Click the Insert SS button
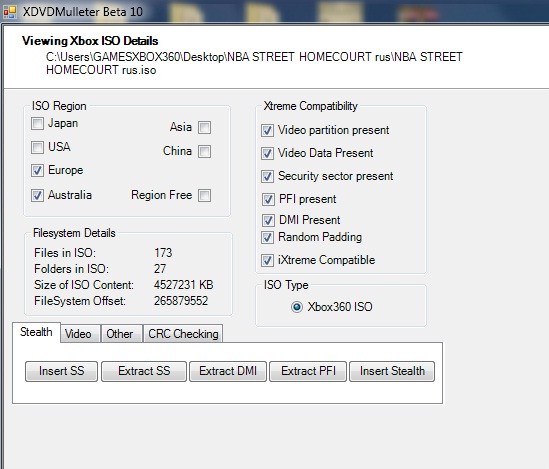The width and height of the screenshot is (549, 469). click(62, 371)
